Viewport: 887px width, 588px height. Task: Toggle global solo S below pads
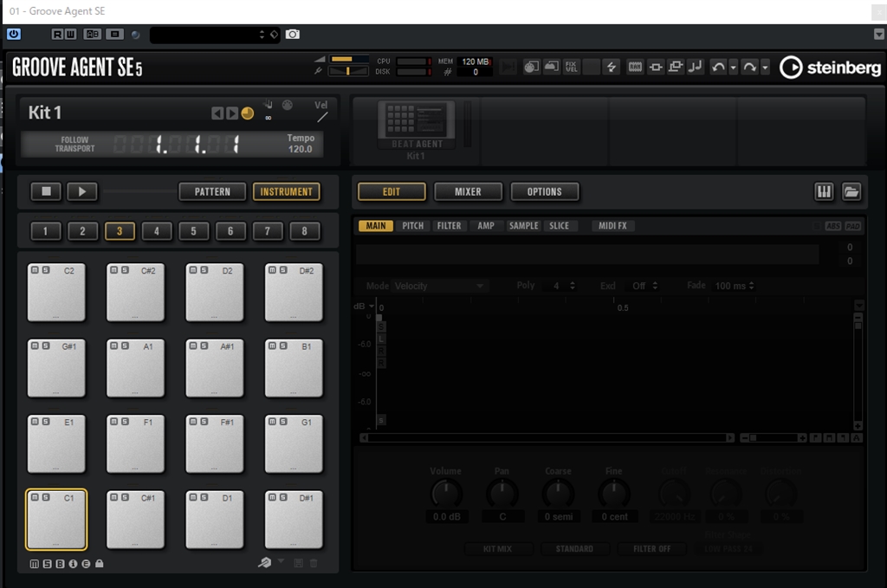(x=48, y=564)
